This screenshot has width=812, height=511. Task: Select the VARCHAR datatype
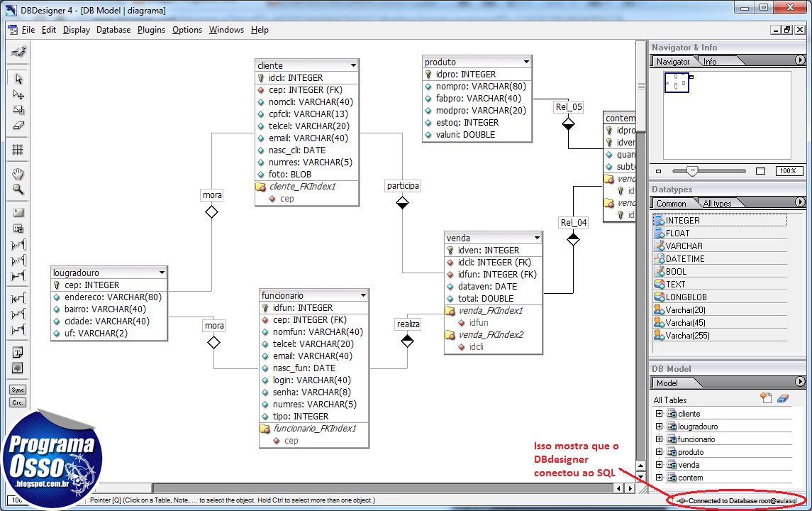tap(720, 246)
